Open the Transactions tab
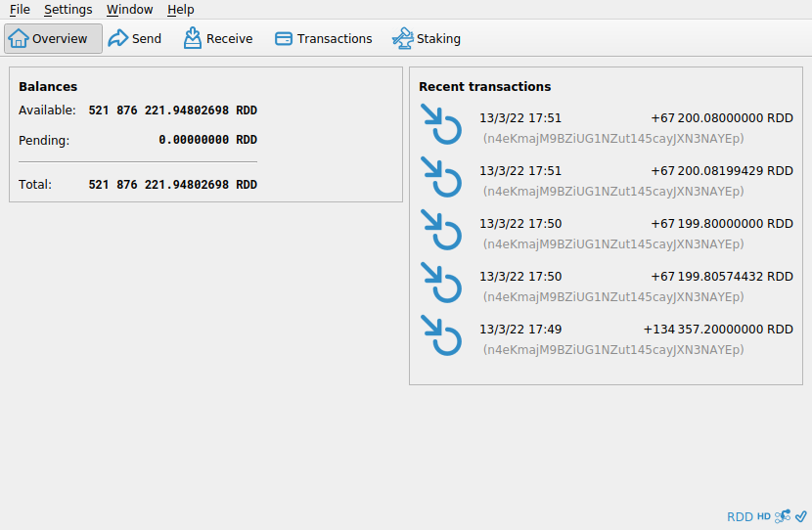 323,38
